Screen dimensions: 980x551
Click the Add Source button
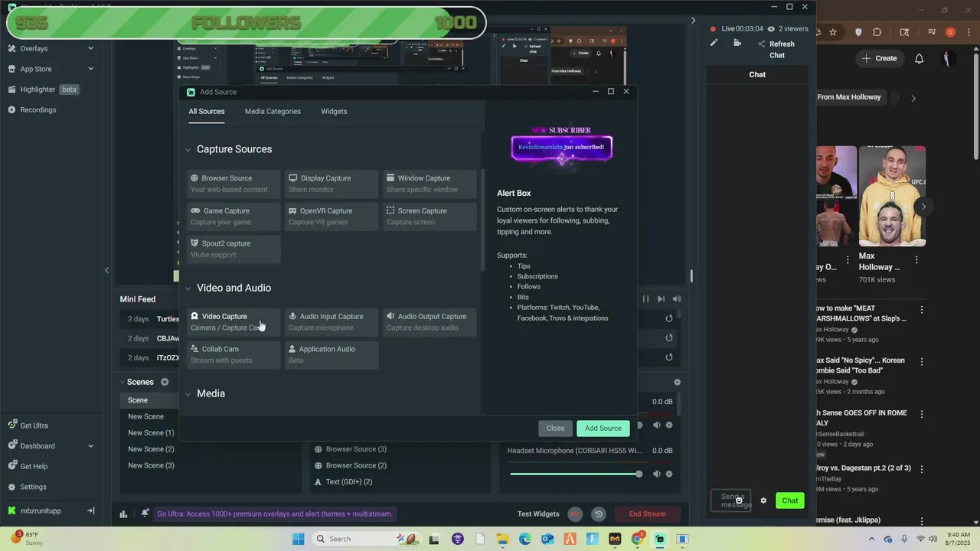[x=603, y=429]
